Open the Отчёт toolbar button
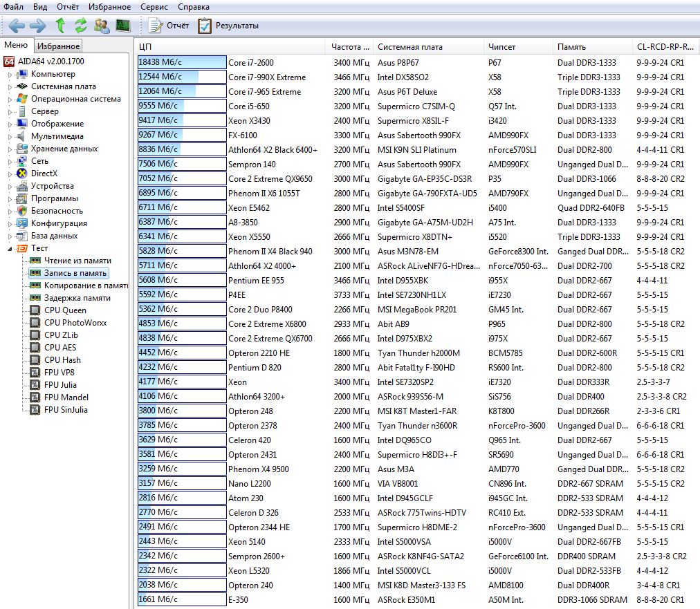This screenshot has width=700, height=609. click(x=169, y=26)
